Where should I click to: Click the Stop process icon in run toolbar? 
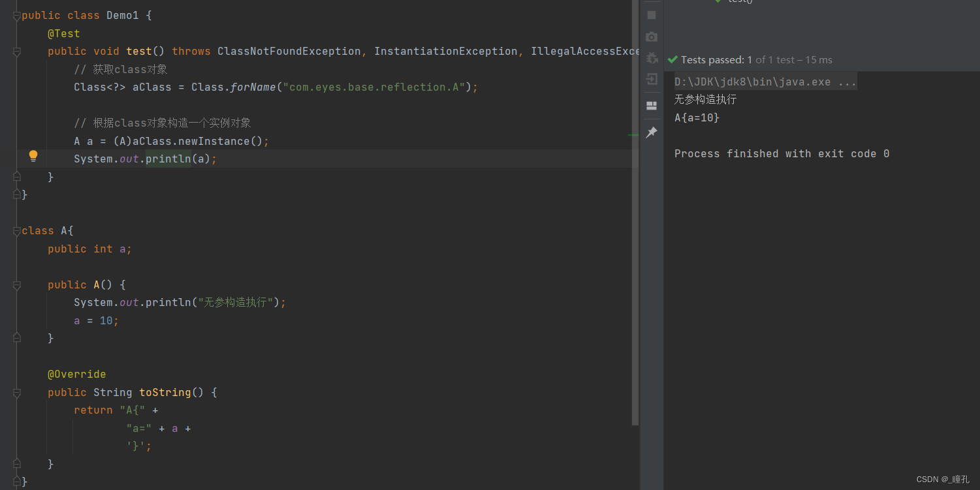[x=652, y=14]
